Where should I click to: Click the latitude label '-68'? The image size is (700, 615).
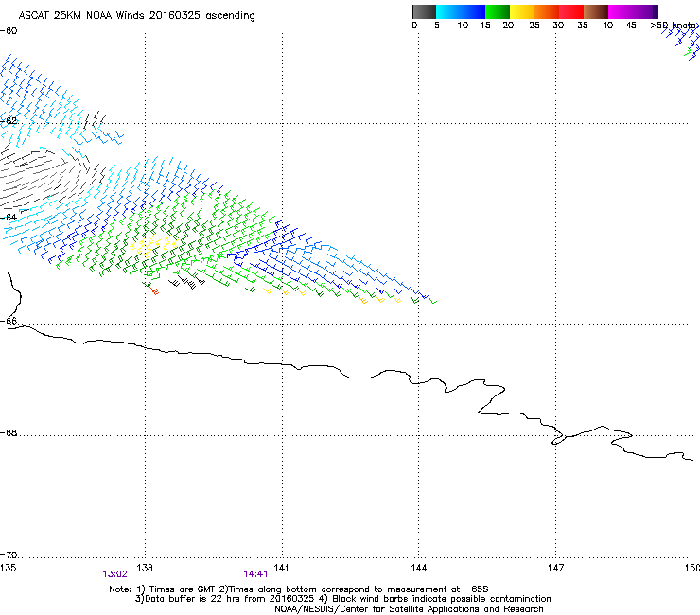[x=9, y=432]
